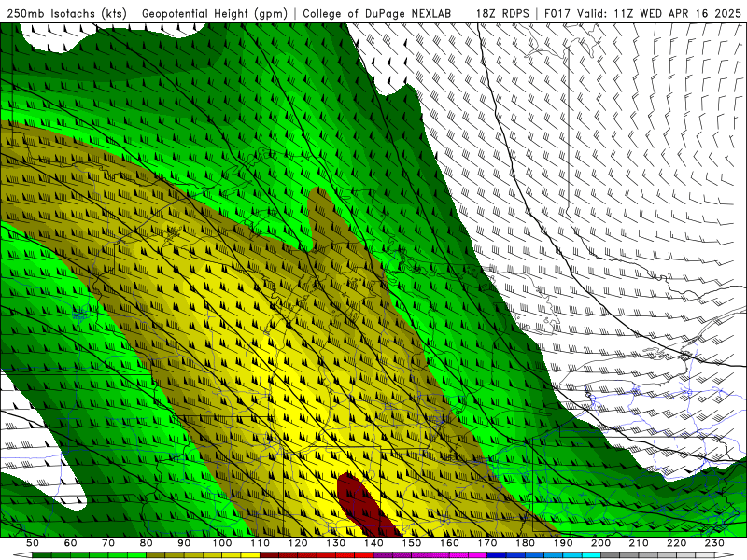Click the white left arrow end of color bar
The width and height of the screenshot is (747, 560).
click(22, 555)
